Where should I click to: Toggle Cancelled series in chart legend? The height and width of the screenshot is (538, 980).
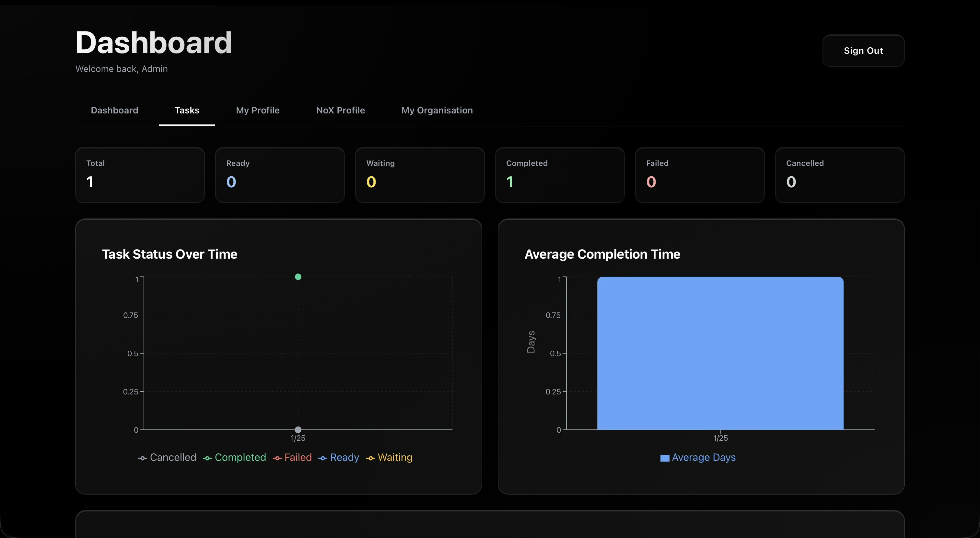pos(167,457)
